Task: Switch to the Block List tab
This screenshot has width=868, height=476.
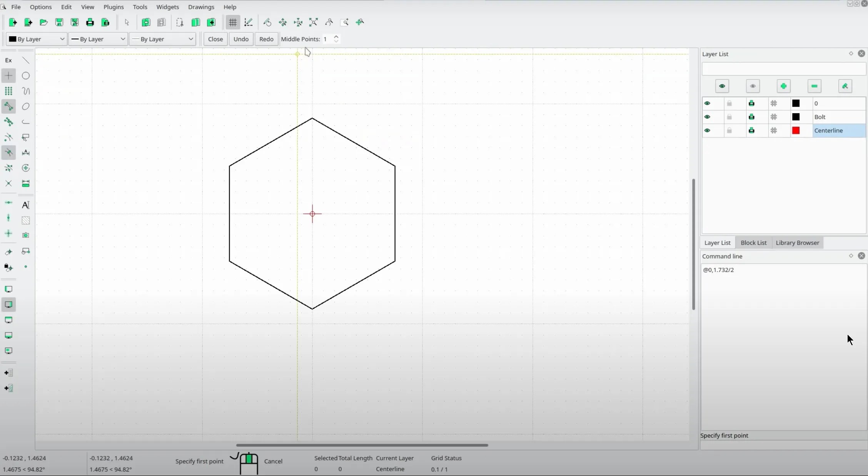Action: [754, 243]
